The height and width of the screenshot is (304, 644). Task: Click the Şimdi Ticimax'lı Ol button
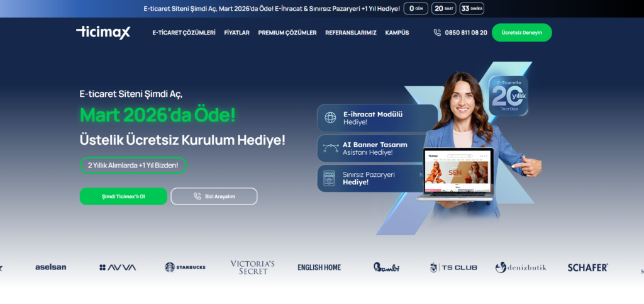pyautogui.click(x=123, y=196)
